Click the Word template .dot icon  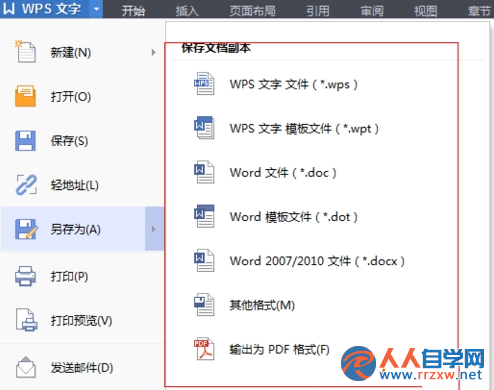pyautogui.click(x=204, y=216)
